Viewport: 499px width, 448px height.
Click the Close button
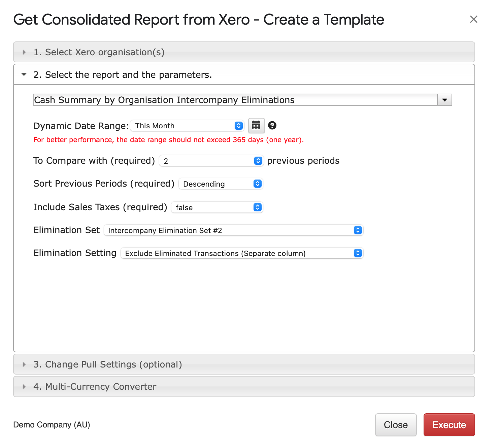396,425
